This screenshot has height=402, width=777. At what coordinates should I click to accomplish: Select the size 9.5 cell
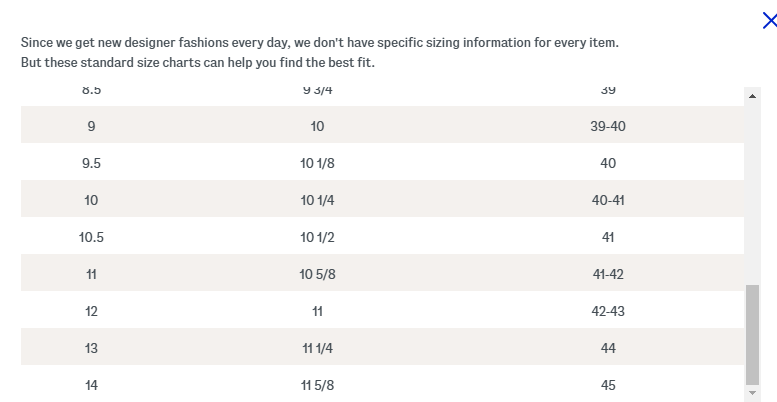(92, 163)
